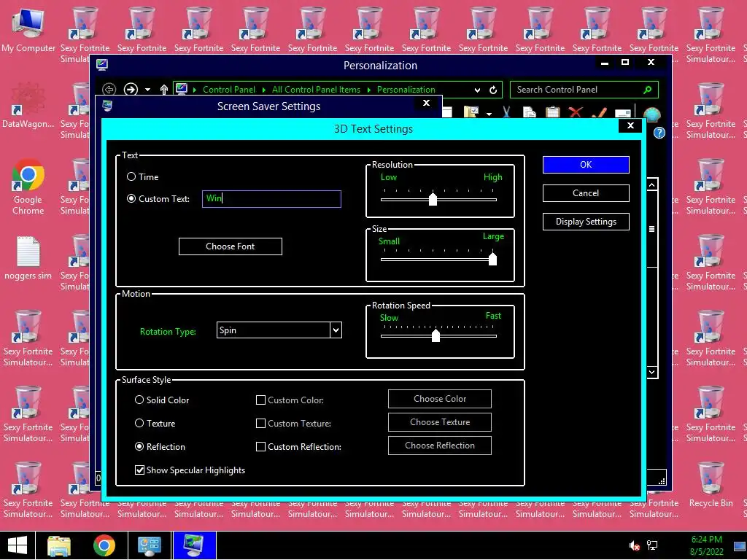Select Custom Text radio button

point(131,198)
